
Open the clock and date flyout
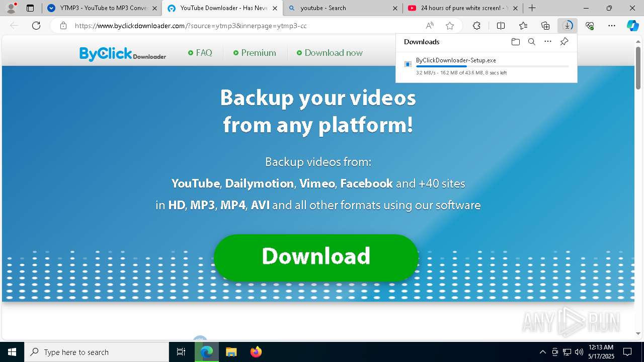pos(601,352)
